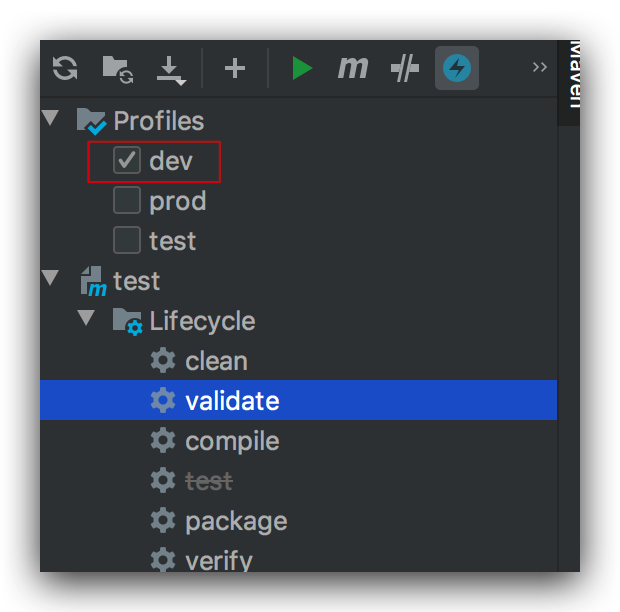Screen dimensions: 620x612
Task: Collapse the Lifecycle node arrow
Action: pos(87,320)
